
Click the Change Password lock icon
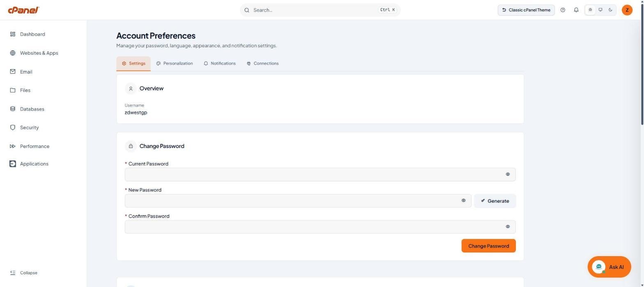pos(131,146)
